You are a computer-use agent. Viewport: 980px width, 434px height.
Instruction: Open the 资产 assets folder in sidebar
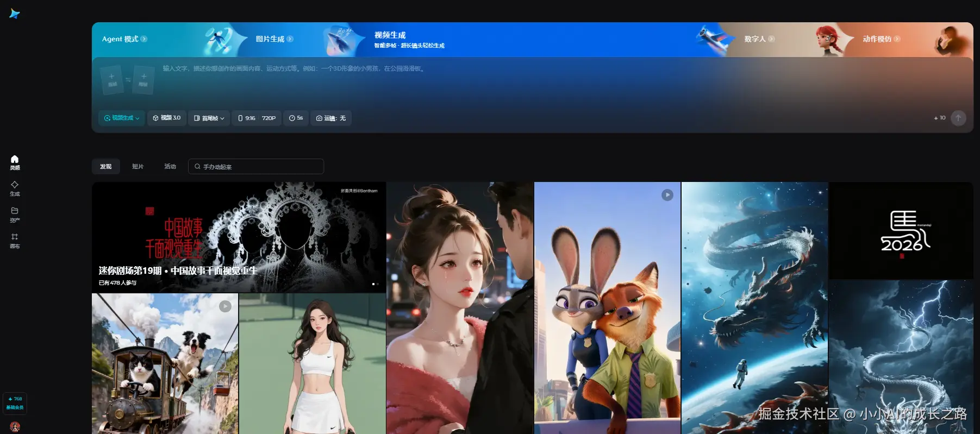(x=15, y=215)
